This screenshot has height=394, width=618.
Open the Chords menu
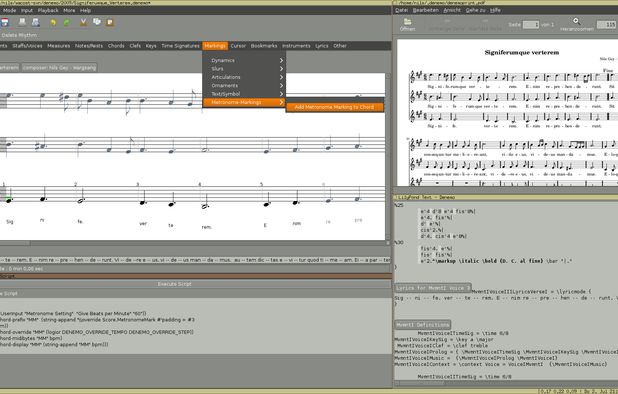point(116,46)
